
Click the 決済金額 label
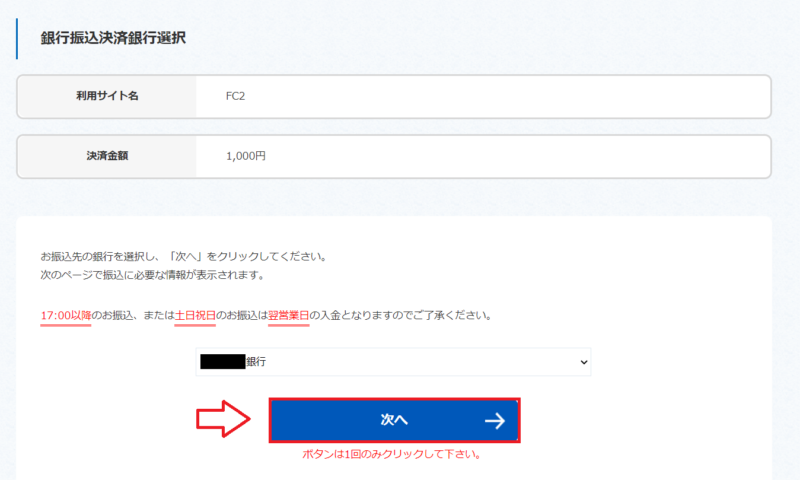107,156
